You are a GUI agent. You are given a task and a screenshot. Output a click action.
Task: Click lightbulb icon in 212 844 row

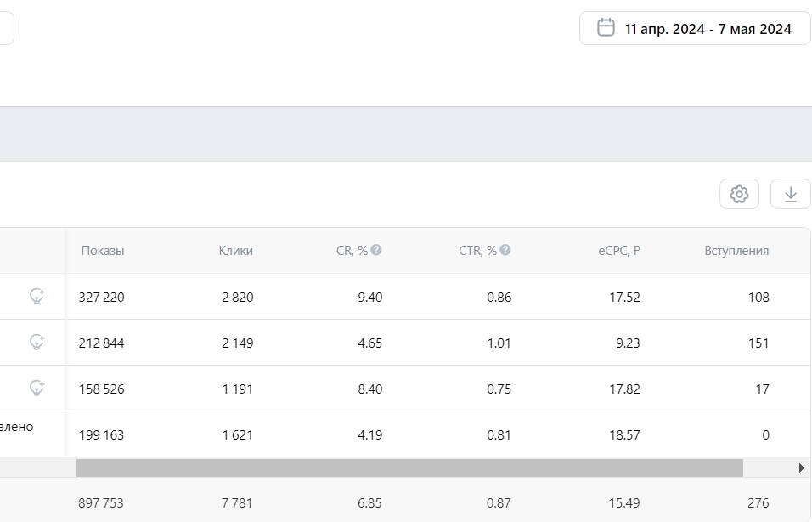[x=37, y=343]
